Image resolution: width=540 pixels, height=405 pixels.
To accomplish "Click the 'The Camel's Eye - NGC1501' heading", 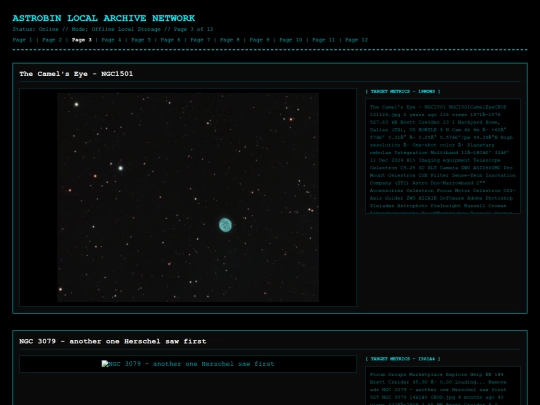I will (x=76, y=74).
